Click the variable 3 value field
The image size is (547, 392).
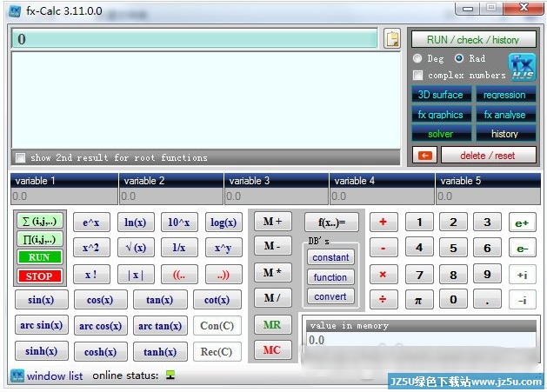point(277,196)
